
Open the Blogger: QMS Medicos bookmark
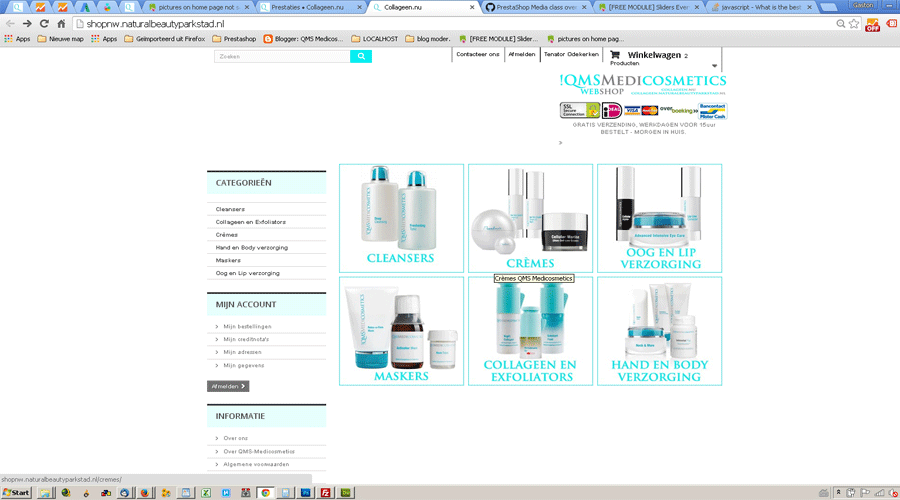(x=303, y=38)
